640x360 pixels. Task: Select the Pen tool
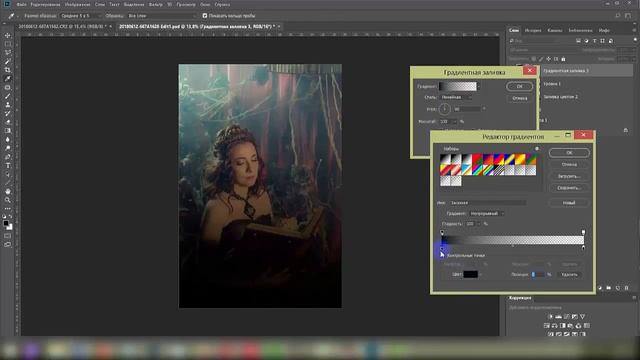pos(7,156)
